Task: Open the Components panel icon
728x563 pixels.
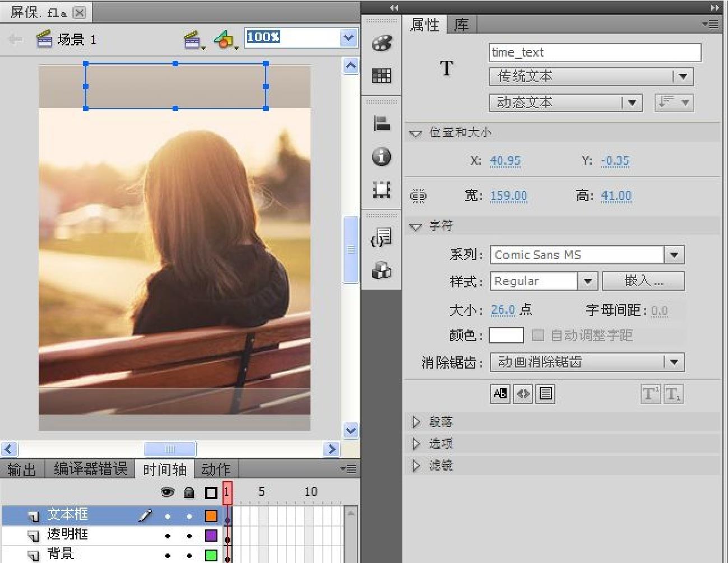Action: [x=382, y=271]
